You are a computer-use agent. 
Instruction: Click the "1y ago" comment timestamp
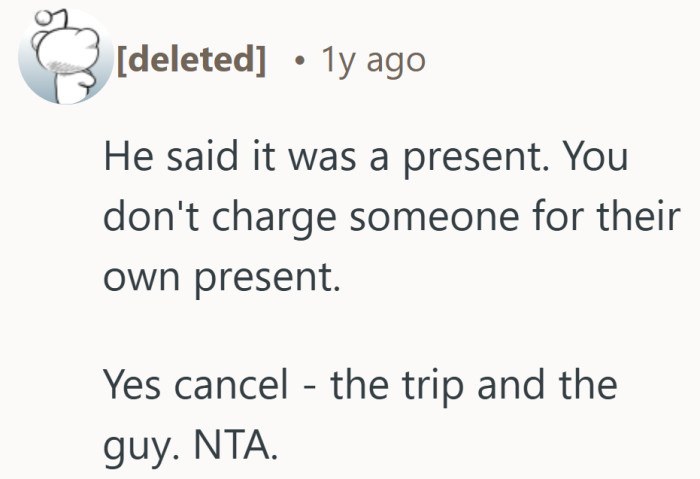373,62
